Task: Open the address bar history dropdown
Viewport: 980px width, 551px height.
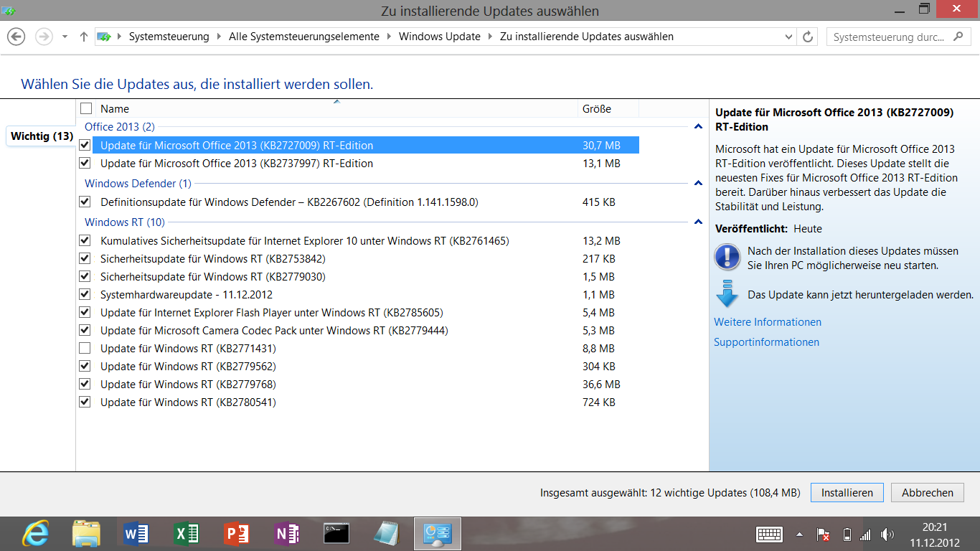Action: (x=789, y=37)
